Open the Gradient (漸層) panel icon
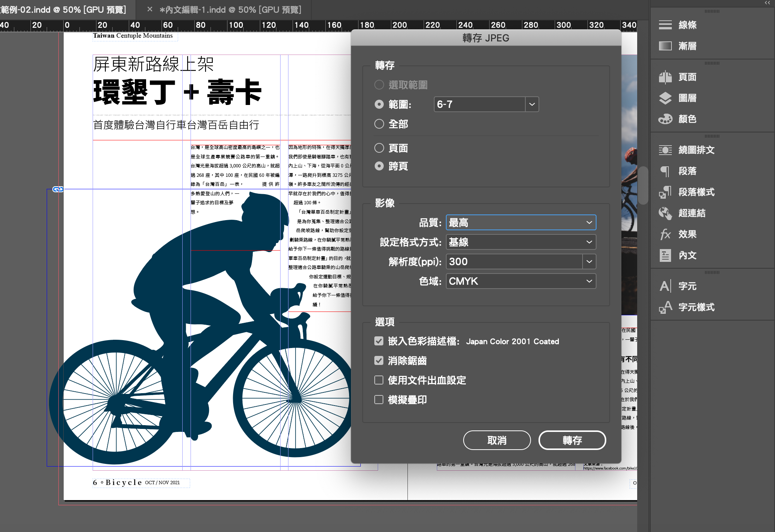 pyautogui.click(x=665, y=46)
